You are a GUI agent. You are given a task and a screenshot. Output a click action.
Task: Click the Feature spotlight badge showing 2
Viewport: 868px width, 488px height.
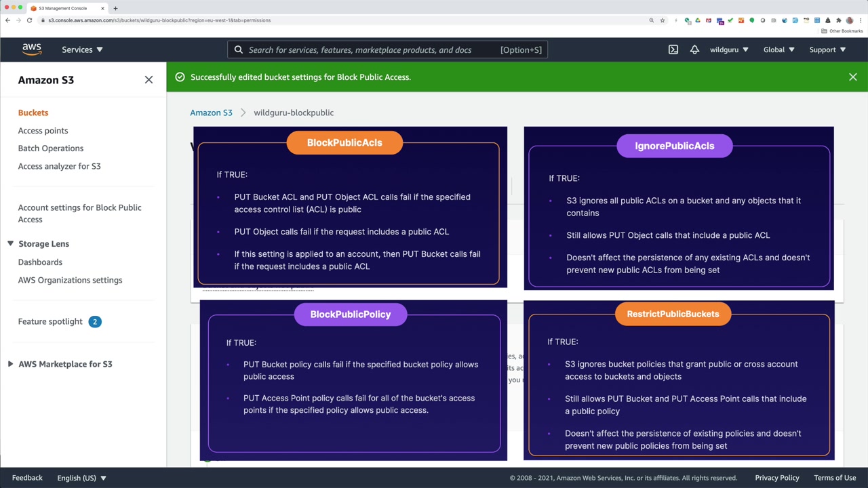coord(95,321)
